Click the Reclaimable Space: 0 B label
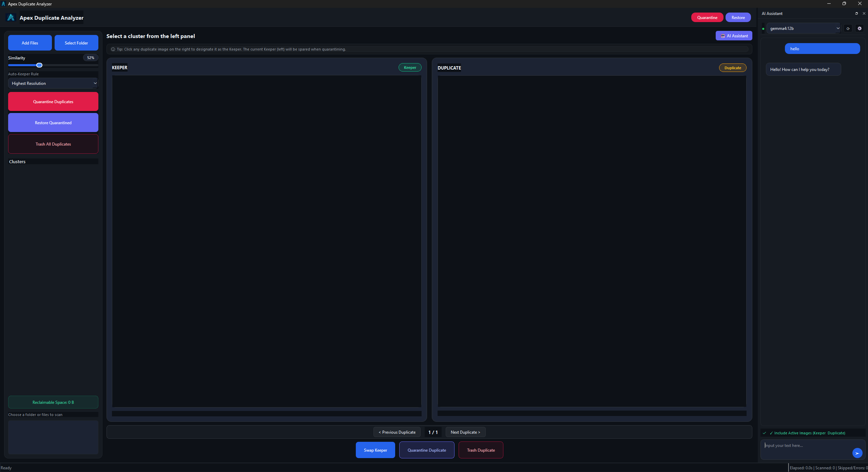This screenshot has height=472, width=868. pos(53,402)
